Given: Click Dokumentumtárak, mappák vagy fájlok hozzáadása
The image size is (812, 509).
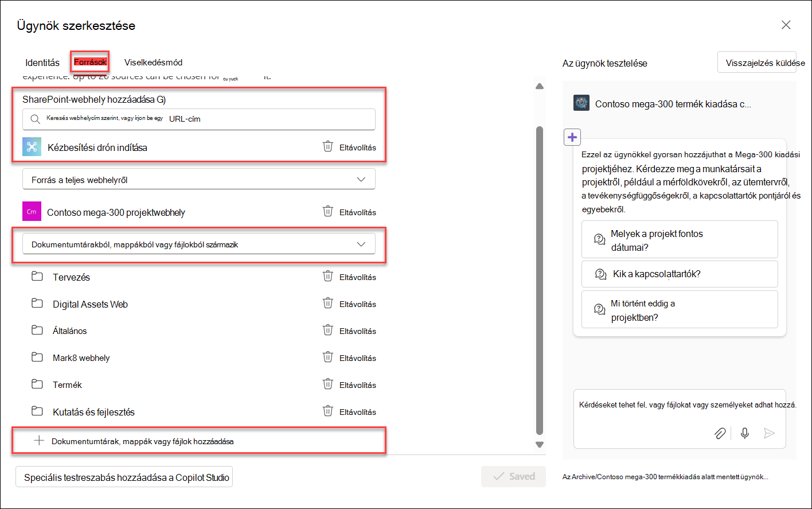Looking at the screenshot, I should pyautogui.click(x=142, y=441).
